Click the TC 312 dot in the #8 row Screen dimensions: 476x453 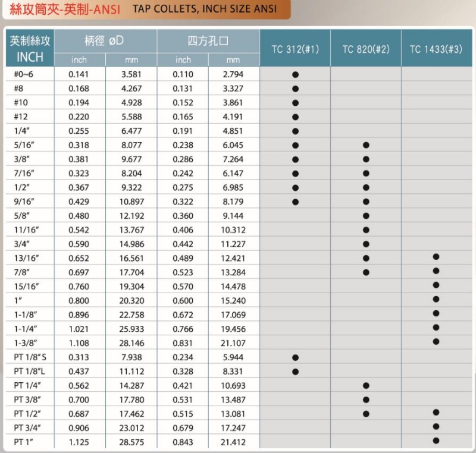pos(295,89)
